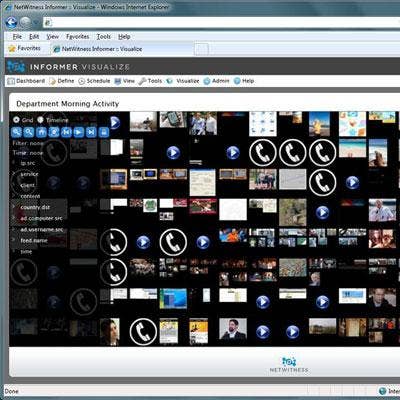Open the Edit menu

[x=34, y=37]
